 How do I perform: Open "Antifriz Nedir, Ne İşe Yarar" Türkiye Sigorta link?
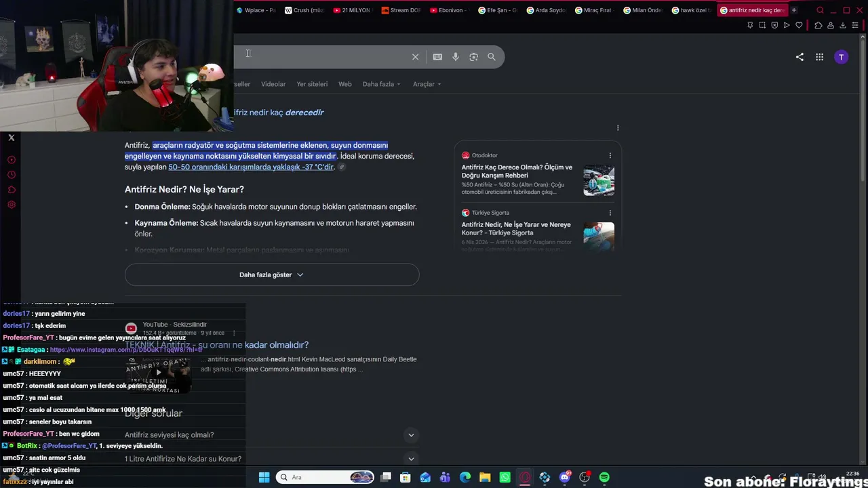click(x=516, y=229)
